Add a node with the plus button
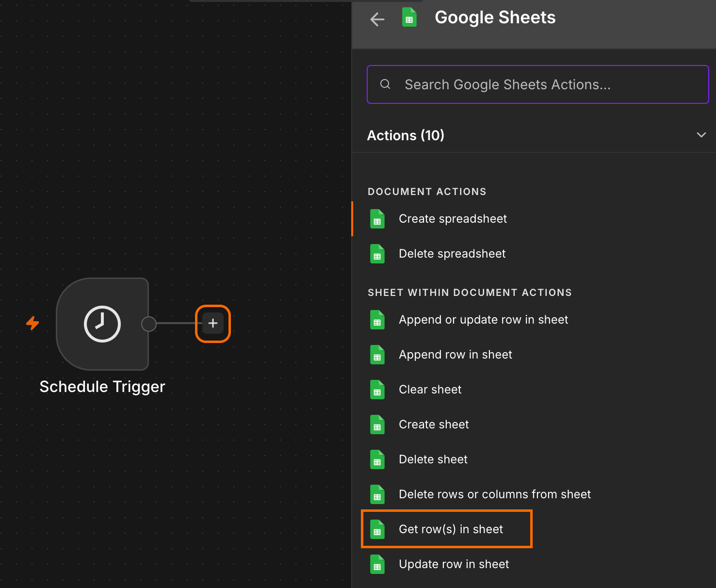 (213, 323)
